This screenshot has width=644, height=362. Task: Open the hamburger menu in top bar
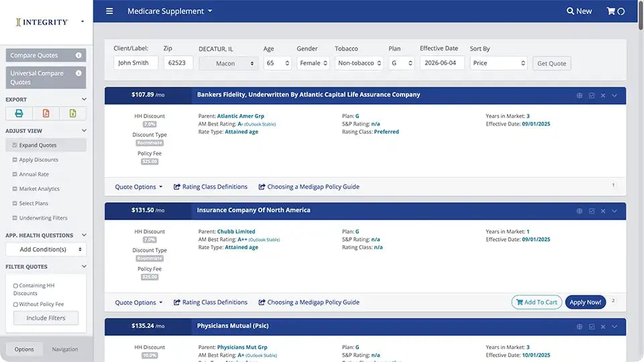click(x=109, y=11)
